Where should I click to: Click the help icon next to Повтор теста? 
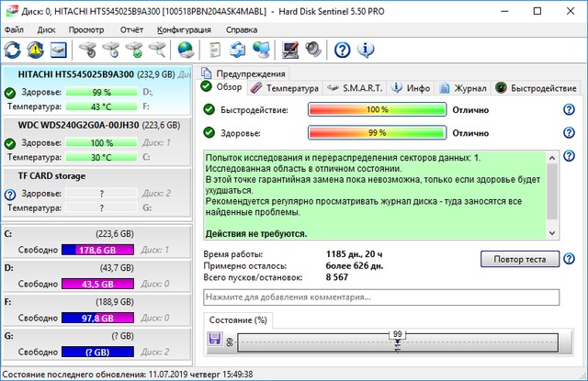pos(569,259)
